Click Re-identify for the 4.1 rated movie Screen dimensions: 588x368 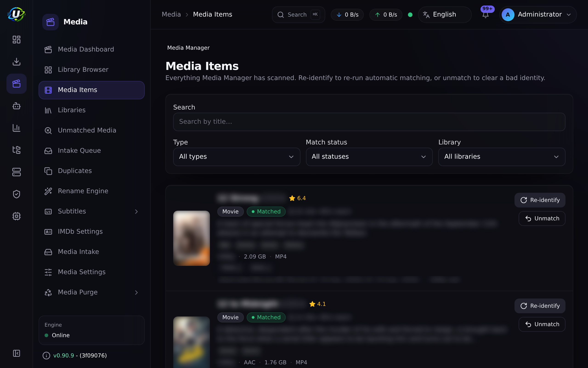[540, 306]
